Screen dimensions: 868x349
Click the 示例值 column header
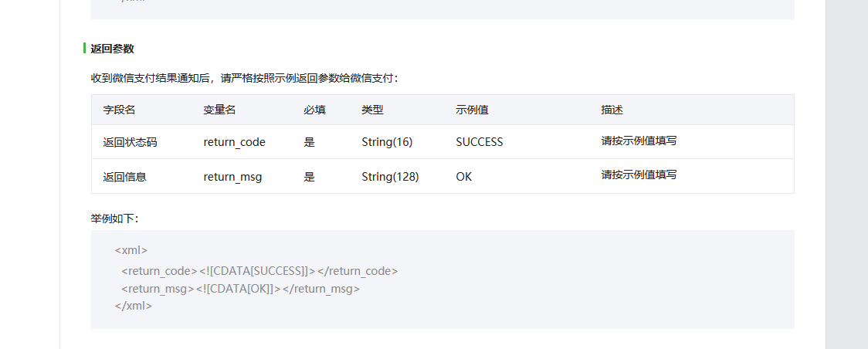(472, 110)
